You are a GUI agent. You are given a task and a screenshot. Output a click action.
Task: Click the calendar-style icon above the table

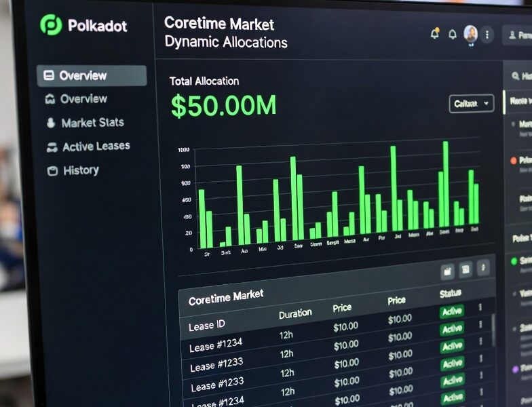tap(448, 271)
